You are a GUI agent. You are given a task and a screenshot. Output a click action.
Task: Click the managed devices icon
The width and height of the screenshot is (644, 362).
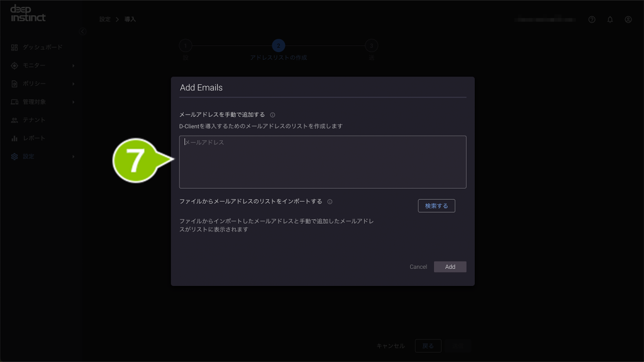point(14,102)
